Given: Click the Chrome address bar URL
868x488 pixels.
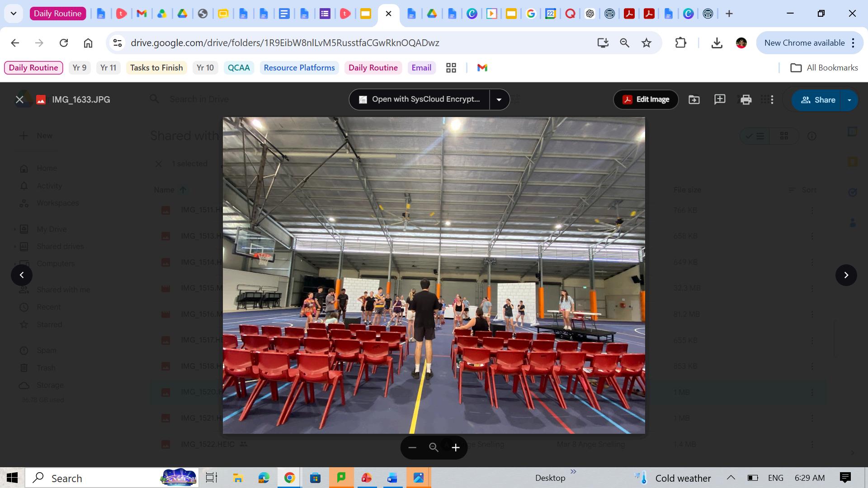Looking at the screenshot, I should click(x=285, y=43).
